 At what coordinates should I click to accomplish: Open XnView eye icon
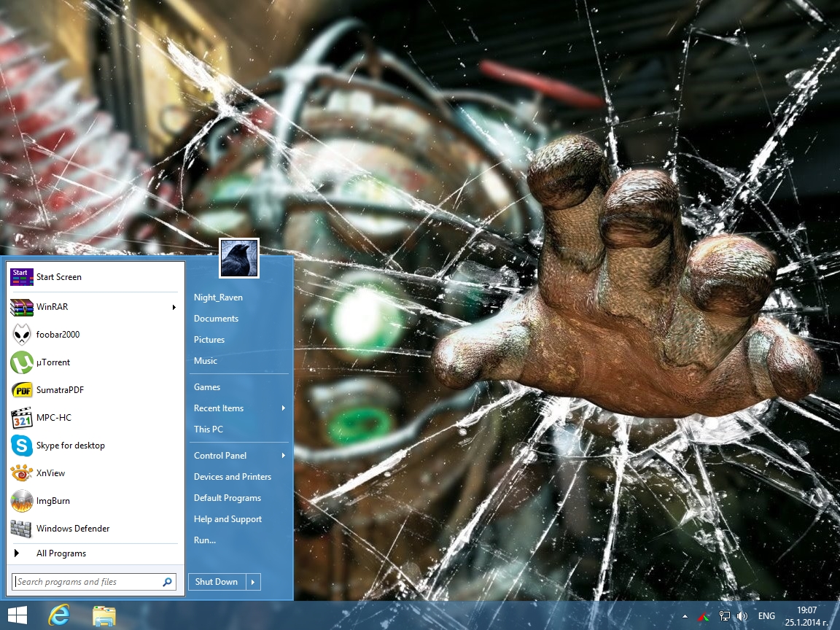22,473
